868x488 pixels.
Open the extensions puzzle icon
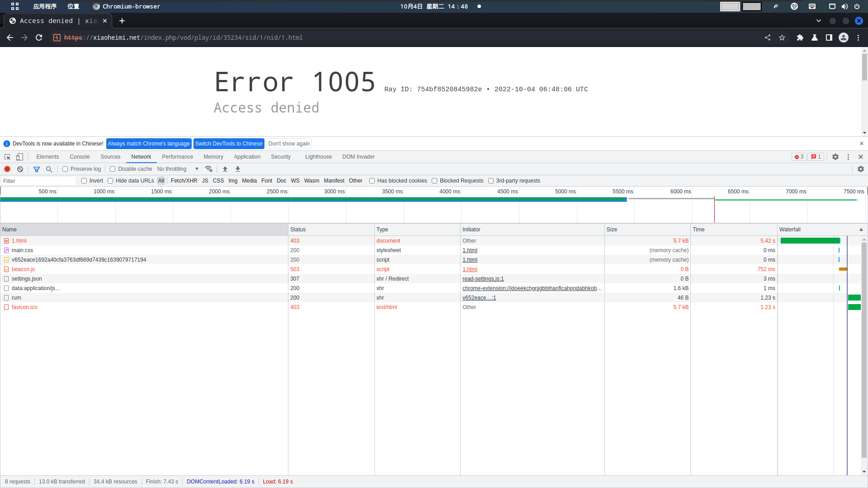pyautogui.click(x=800, y=38)
